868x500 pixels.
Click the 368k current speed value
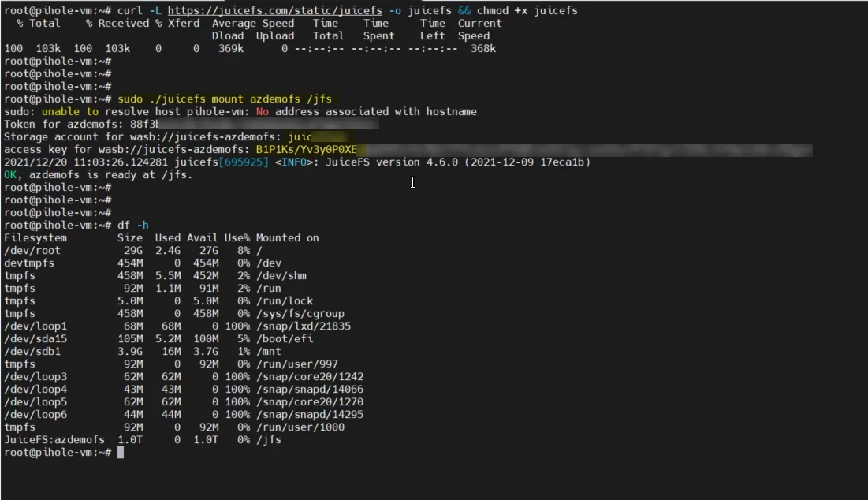483,49
